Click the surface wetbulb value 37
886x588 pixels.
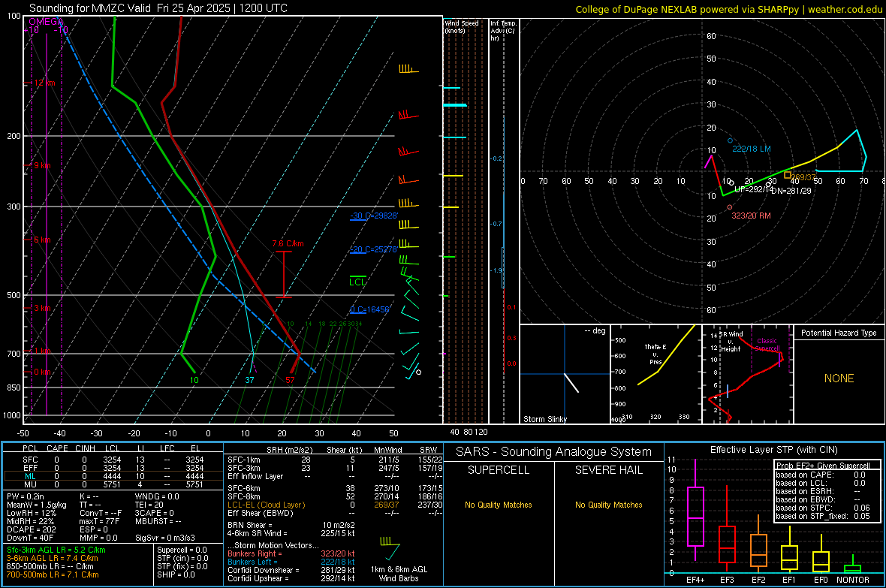pos(249,380)
